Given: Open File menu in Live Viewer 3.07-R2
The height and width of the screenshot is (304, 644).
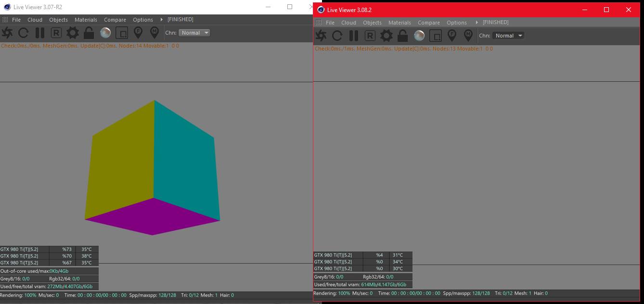Looking at the screenshot, I should click(16, 20).
